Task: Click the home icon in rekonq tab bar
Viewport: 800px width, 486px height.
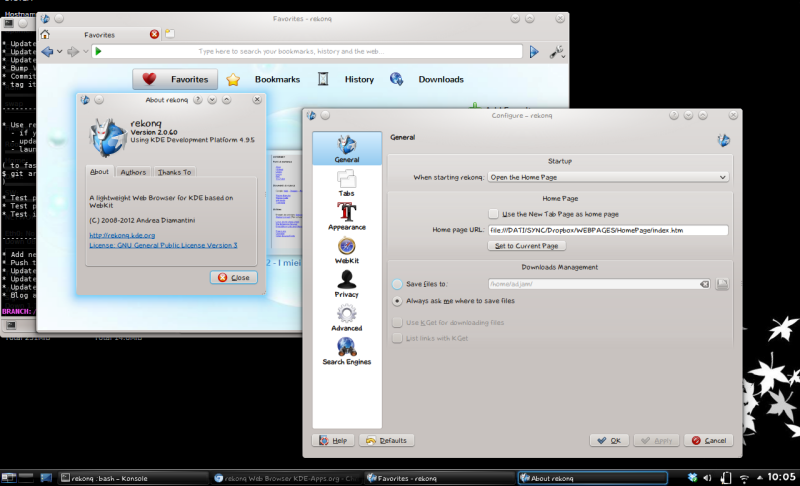Action: 45,35
